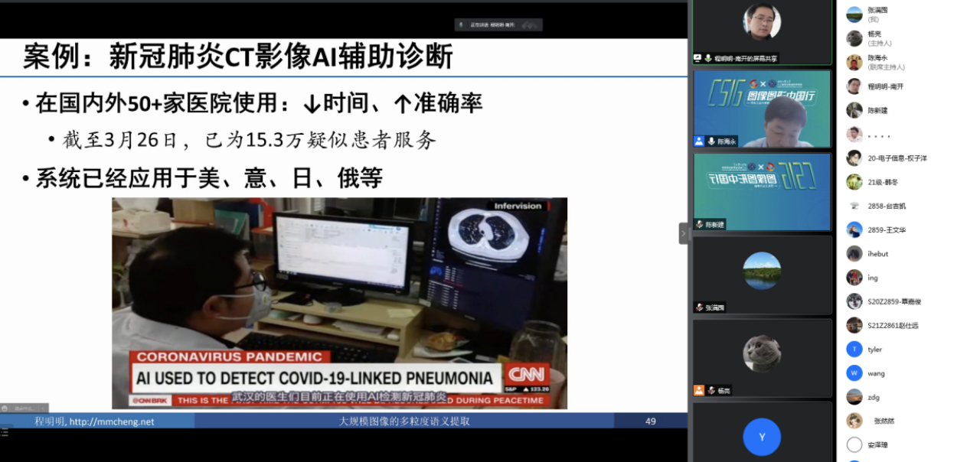Click the CNN news image on slide
This screenshot has height=462, width=980.
(x=339, y=303)
